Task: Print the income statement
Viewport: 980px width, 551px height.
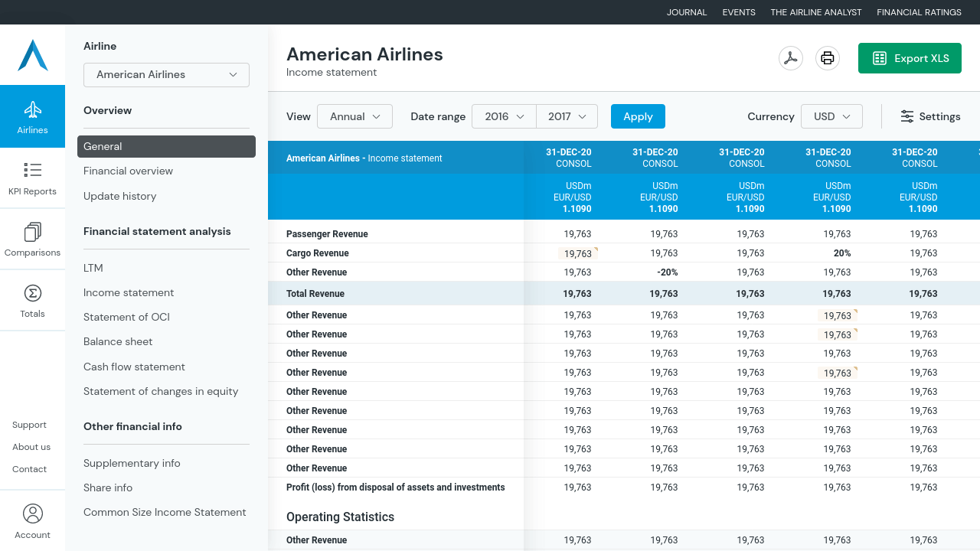Action: pos(827,58)
